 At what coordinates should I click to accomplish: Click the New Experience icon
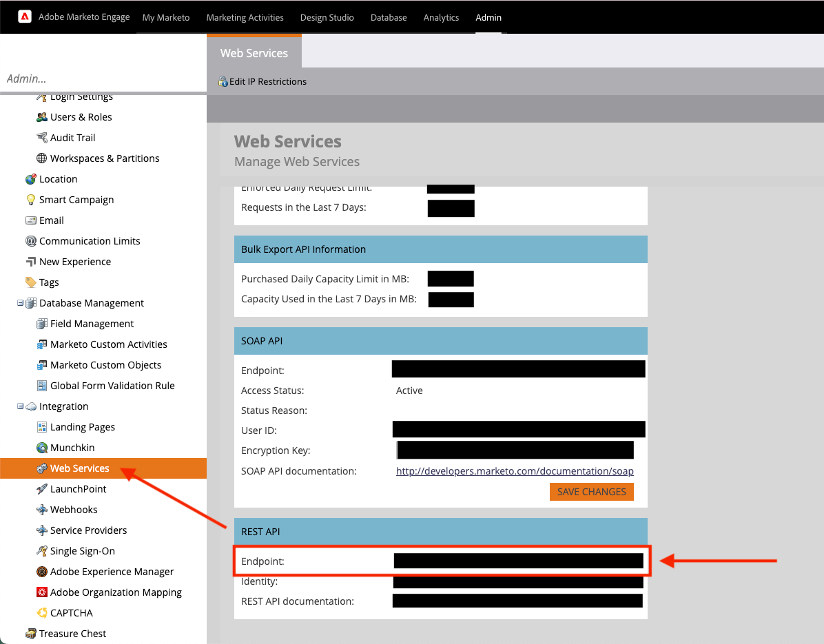pos(31,262)
